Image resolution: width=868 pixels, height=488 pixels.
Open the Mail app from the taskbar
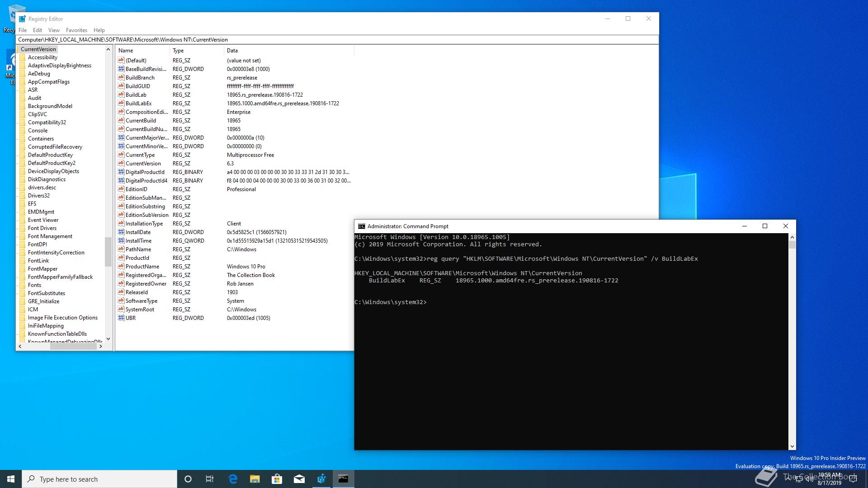(299, 479)
